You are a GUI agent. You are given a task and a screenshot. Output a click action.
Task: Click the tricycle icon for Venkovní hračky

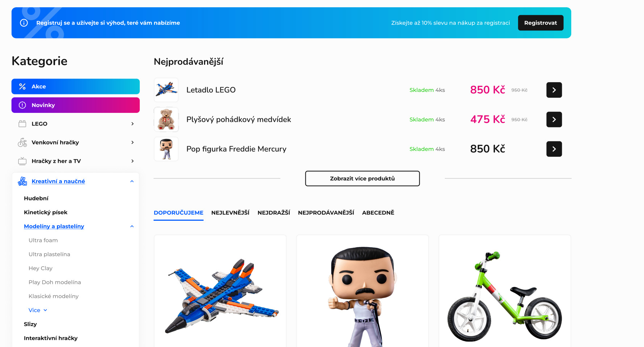pyautogui.click(x=22, y=142)
